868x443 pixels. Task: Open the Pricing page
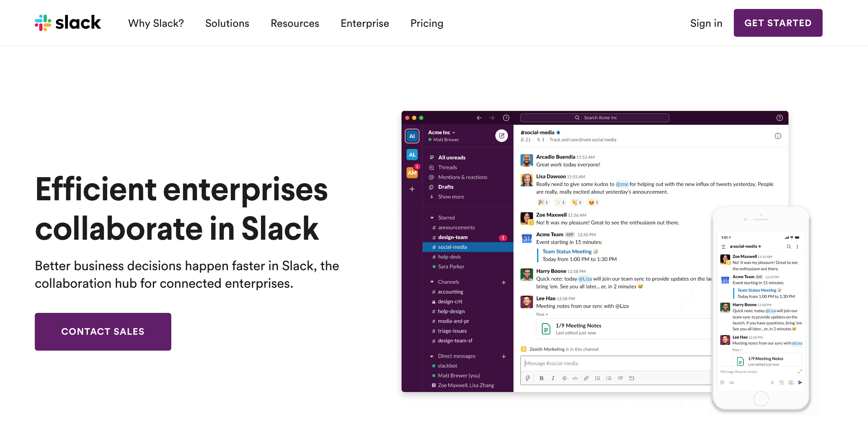click(427, 23)
